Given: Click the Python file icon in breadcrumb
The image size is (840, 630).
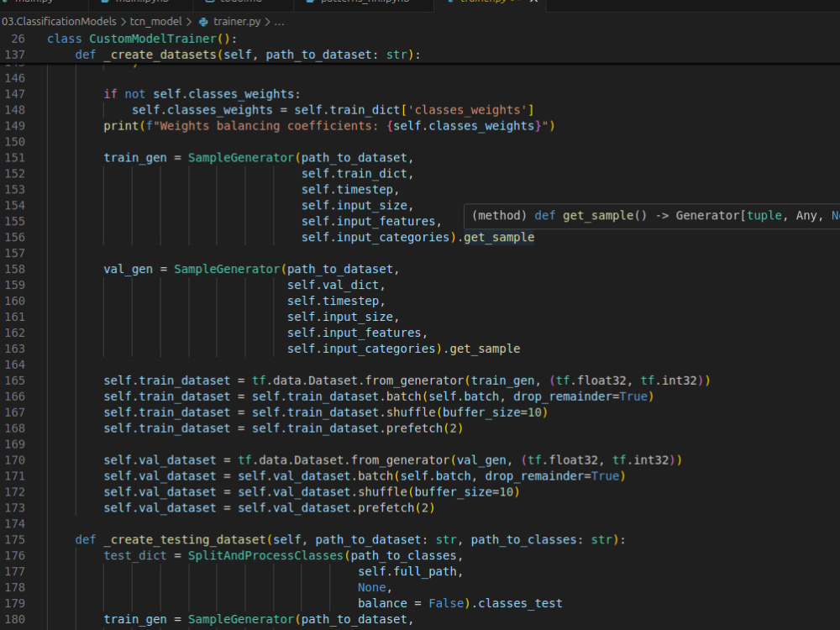Looking at the screenshot, I should (x=203, y=22).
